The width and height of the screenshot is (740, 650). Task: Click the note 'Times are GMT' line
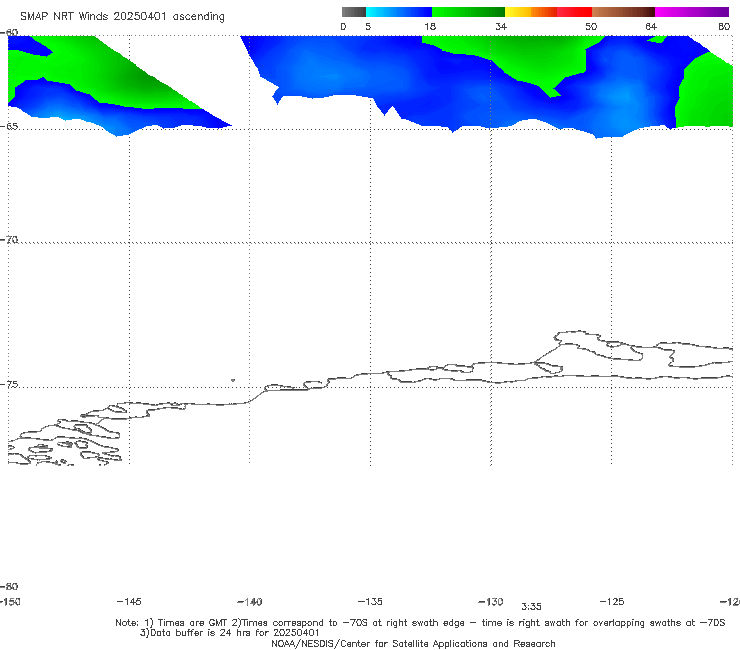[420, 623]
